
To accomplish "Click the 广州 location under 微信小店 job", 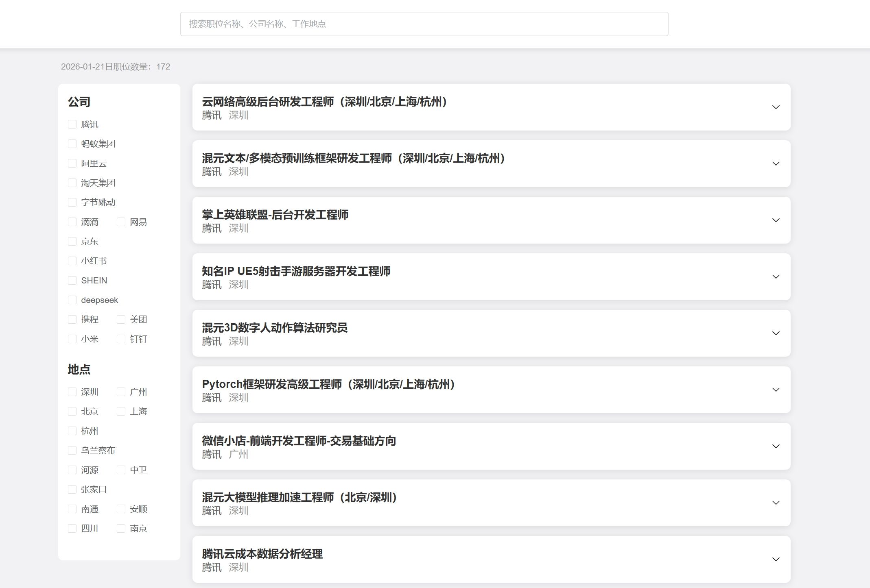I will 238,454.
